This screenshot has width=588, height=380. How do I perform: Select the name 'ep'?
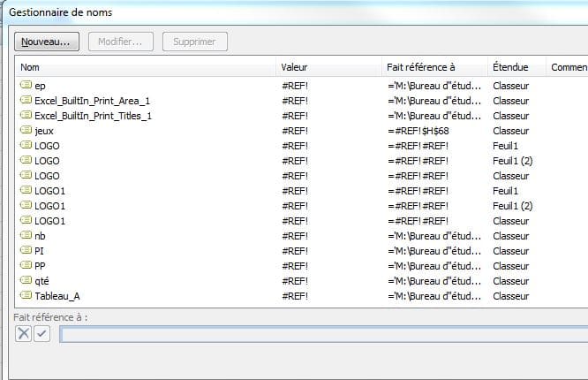tap(40, 86)
